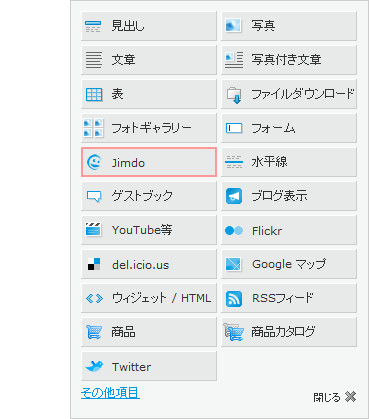Select the Google マップ label
Viewport: 369px width, 419px height.
(x=289, y=264)
